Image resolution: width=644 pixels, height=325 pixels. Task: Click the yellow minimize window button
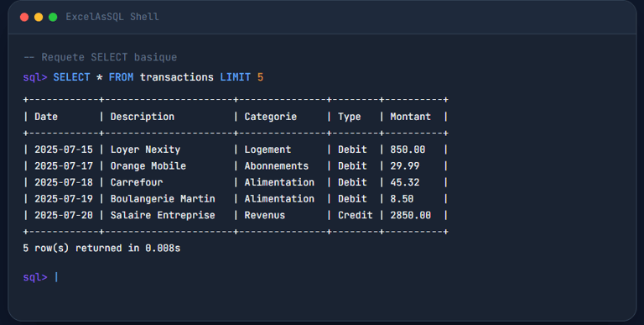[x=39, y=17]
